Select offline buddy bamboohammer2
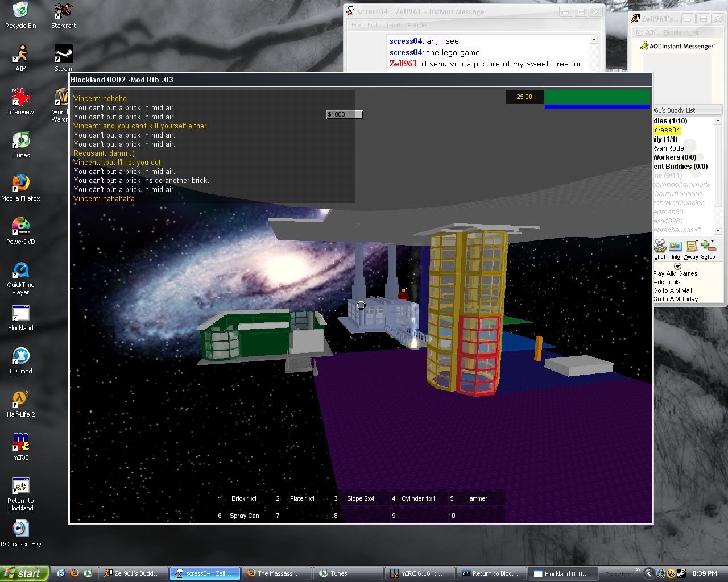The image size is (728, 582). [681, 185]
